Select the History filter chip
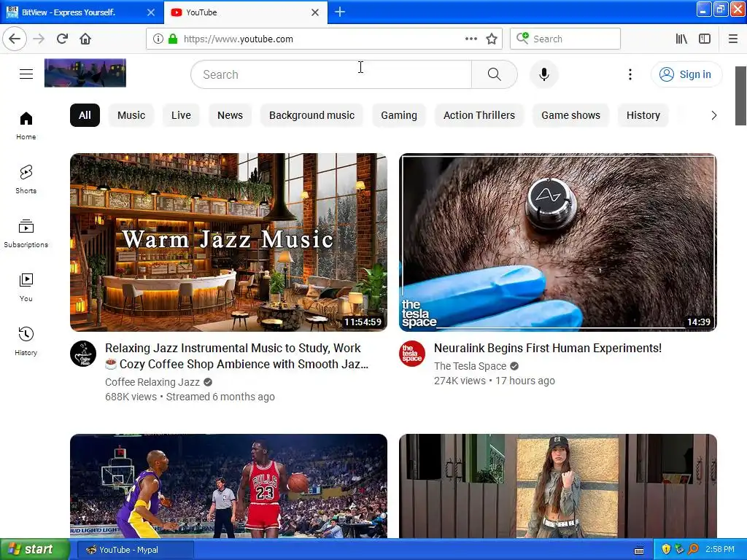This screenshot has width=747, height=560. pos(643,115)
